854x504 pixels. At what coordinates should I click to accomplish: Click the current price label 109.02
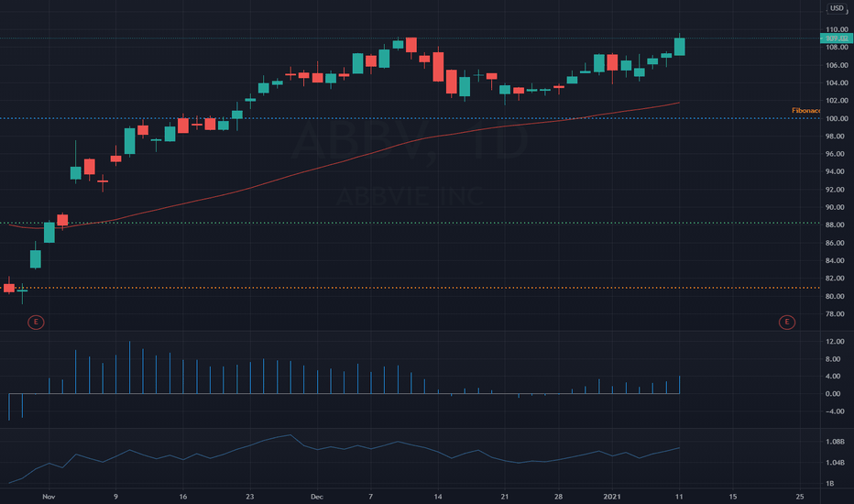836,38
